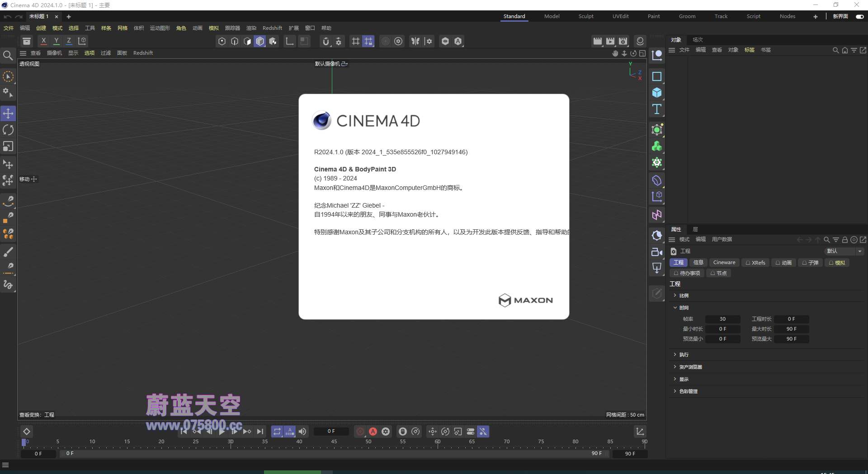The height and width of the screenshot is (474, 868).
Task: Select the 信息 project tab
Action: 698,262
